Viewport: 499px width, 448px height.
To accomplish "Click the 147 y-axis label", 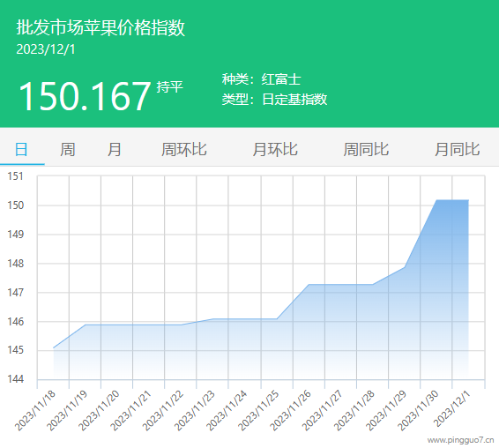I will pos(16,292).
